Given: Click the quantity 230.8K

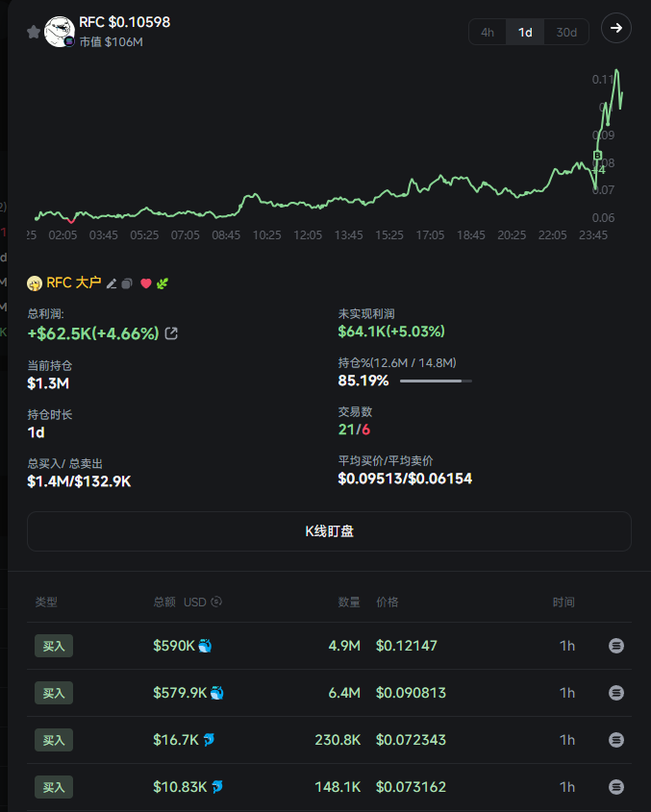Looking at the screenshot, I should coord(338,740).
